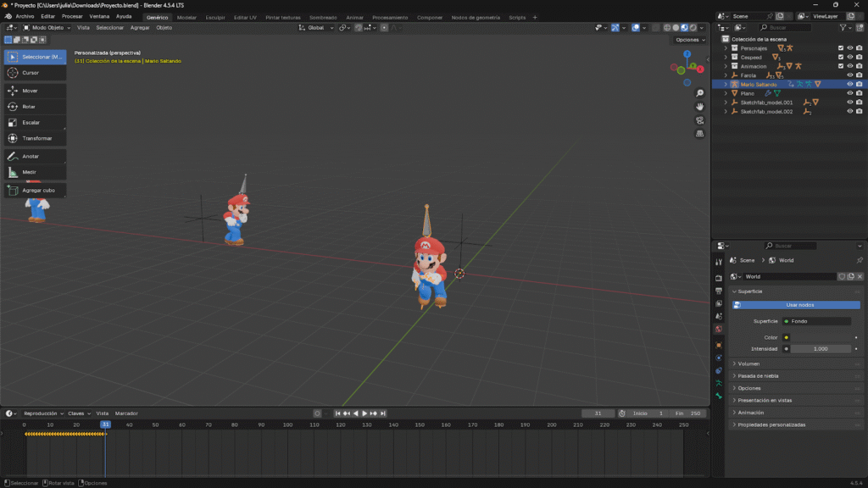The image size is (868, 488).
Task: Expand the Volumen panel
Action: tap(748, 363)
